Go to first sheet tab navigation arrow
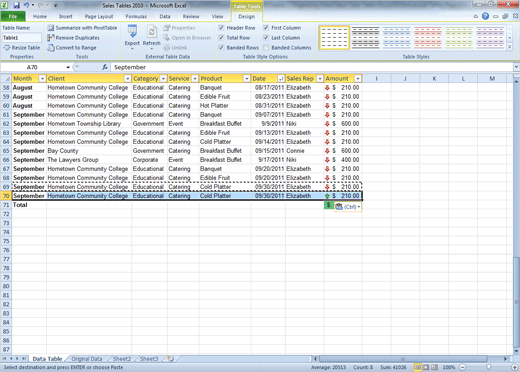This screenshot has width=520, height=372. pos(5,359)
